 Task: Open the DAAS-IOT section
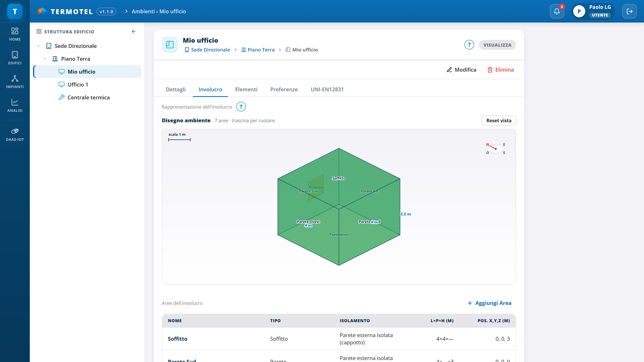tap(15, 134)
